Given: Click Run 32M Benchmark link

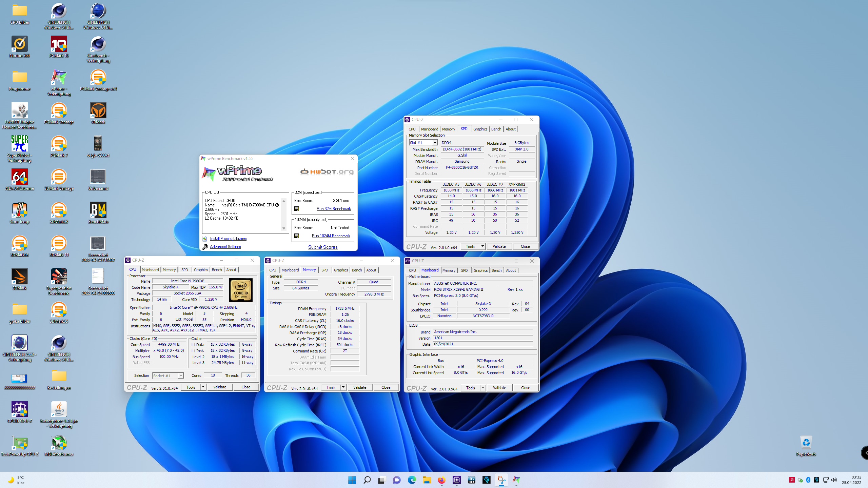Looking at the screenshot, I should pyautogui.click(x=334, y=209).
